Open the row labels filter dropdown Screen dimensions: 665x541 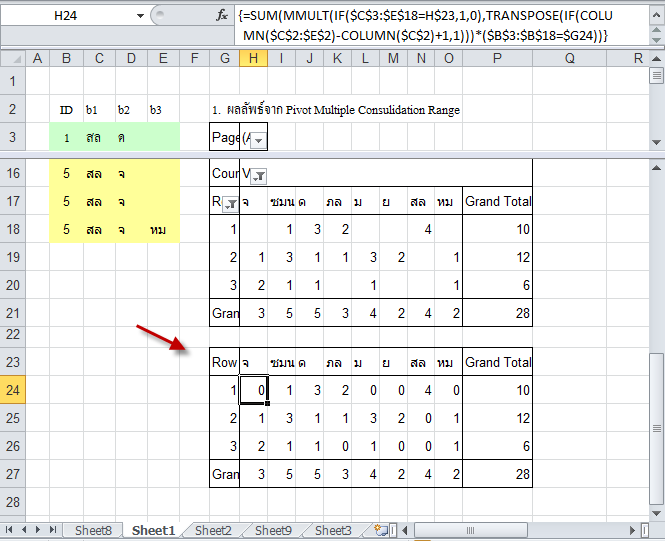tap(230, 203)
